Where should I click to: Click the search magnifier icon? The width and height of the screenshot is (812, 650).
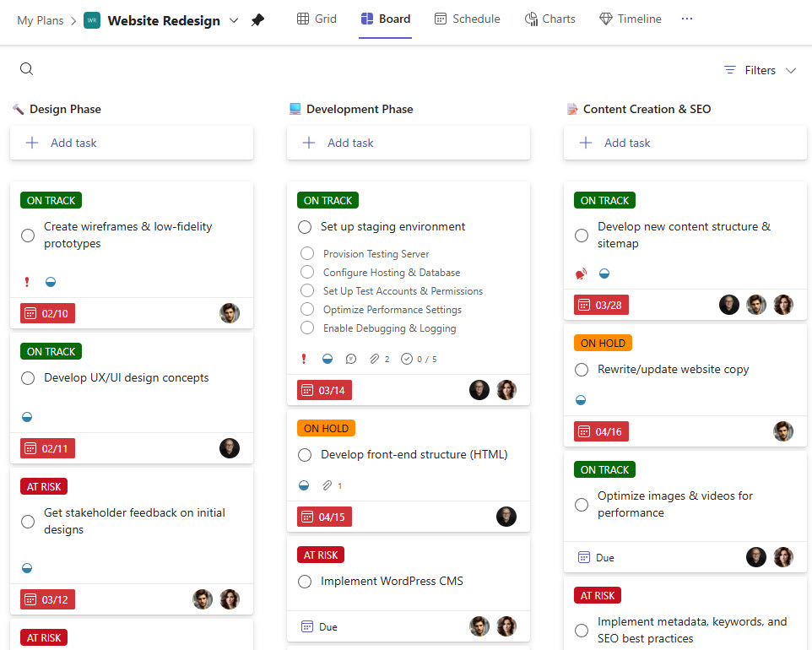coord(26,69)
